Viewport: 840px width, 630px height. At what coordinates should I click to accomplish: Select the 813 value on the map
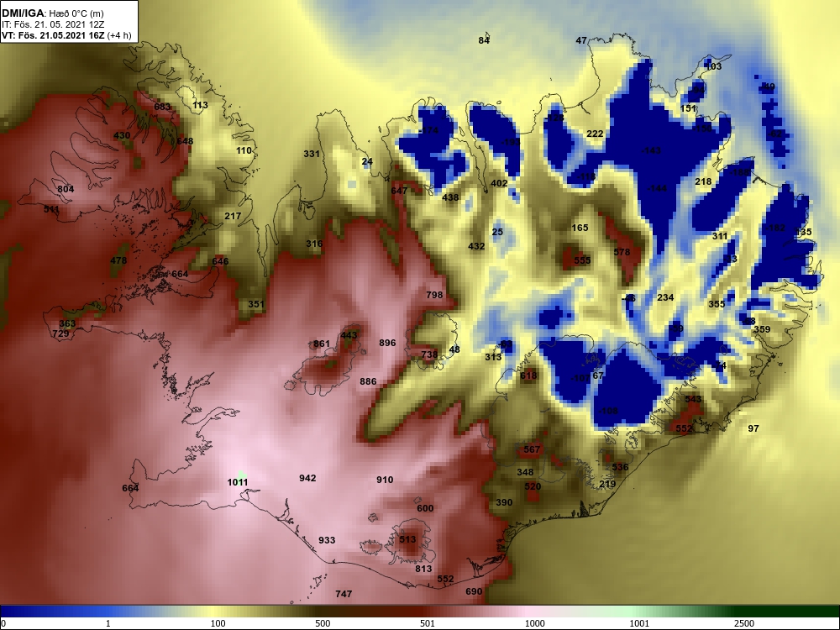[x=423, y=569]
